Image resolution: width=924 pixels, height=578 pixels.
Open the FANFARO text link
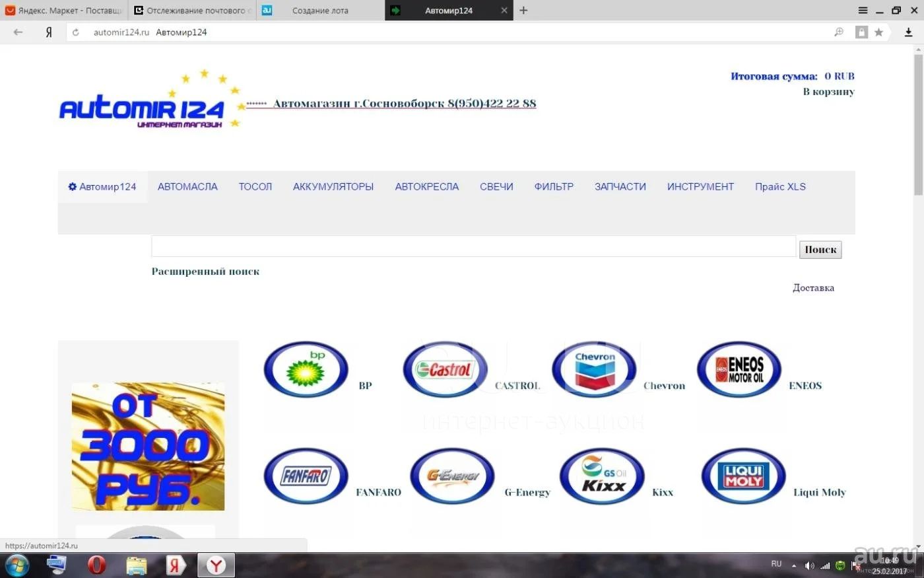[x=378, y=492]
